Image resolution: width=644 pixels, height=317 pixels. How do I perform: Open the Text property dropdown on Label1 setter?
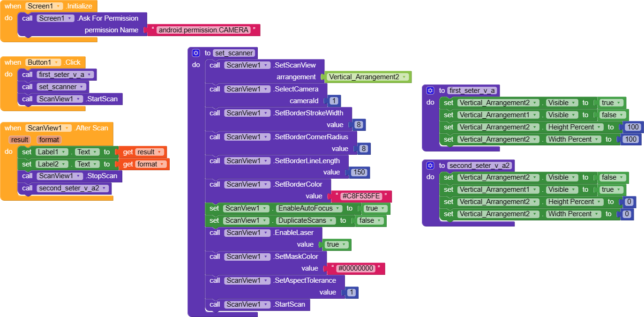coord(87,151)
